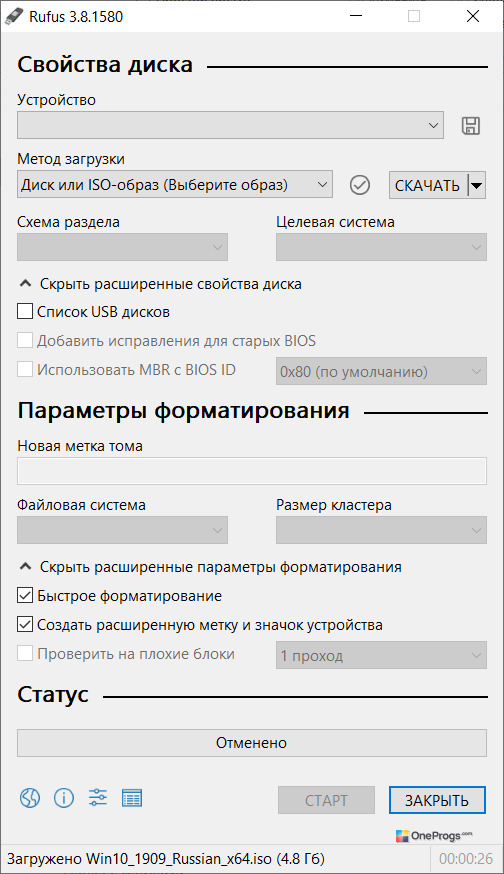
Task: Click the status bar ISO file text
Action: 166,858
